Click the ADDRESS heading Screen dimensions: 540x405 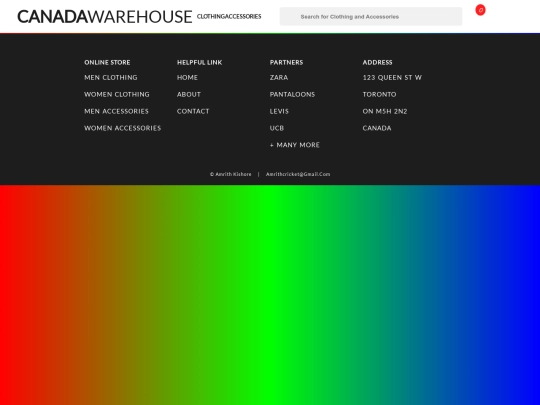click(x=377, y=62)
